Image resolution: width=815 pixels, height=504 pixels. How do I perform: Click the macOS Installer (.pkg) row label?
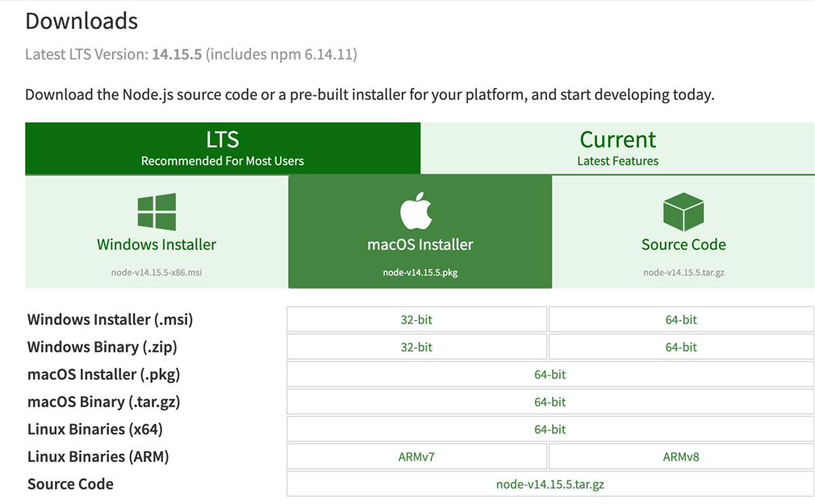pos(103,375)
